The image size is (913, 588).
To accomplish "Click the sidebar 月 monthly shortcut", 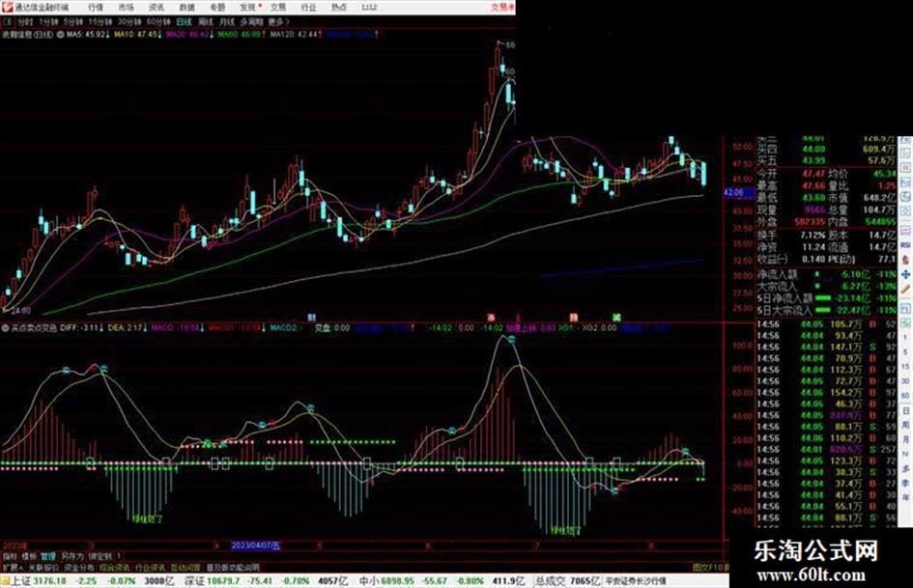I will click(x=905, y=440).
